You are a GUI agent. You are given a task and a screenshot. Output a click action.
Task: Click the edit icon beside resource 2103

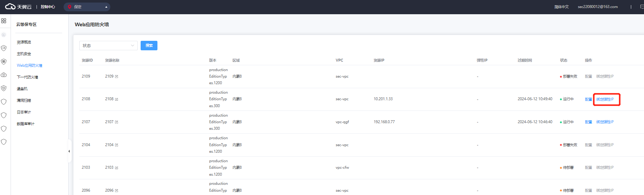117,168
